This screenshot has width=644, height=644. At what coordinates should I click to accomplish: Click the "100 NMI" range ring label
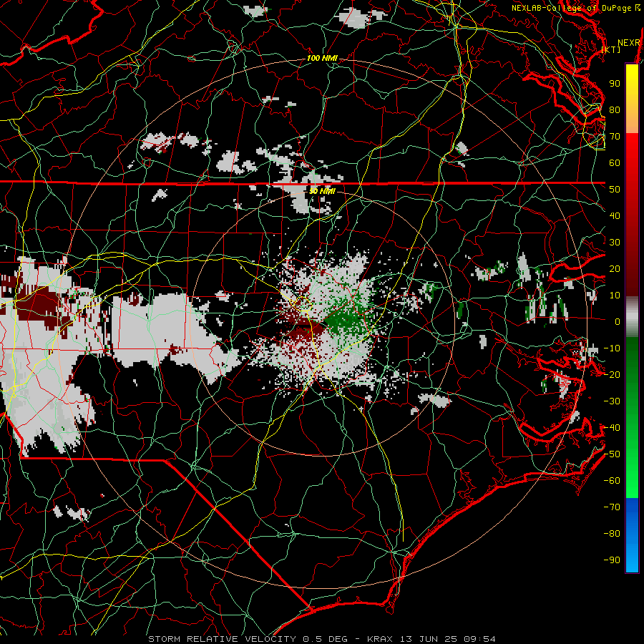pos(322,59)
